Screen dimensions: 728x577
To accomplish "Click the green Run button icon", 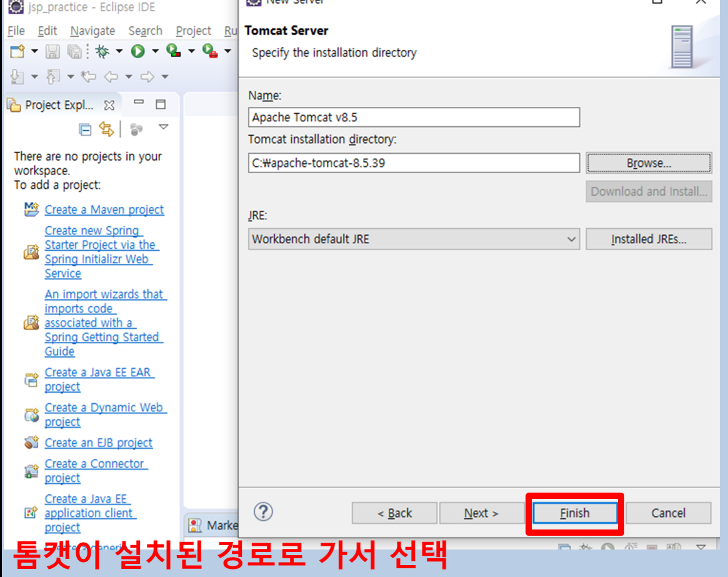I will click(x=138, y=51).
